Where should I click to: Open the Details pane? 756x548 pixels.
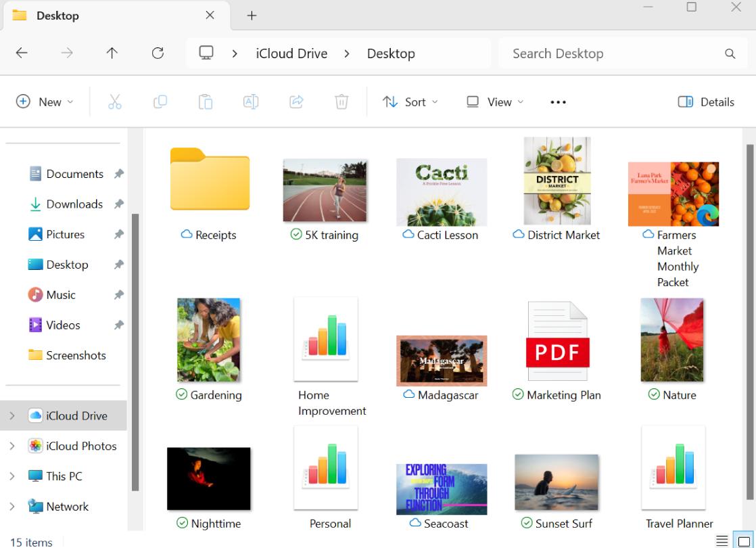[x=706, y=101]
